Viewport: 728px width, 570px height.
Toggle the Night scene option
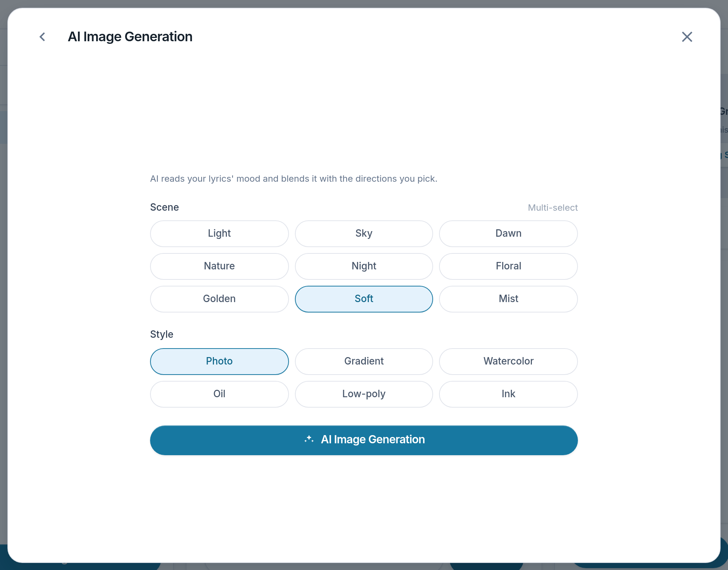364,266
